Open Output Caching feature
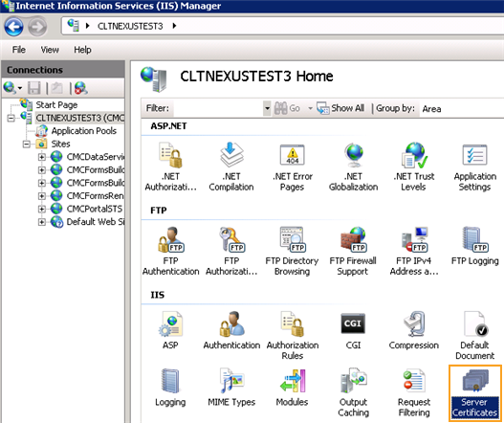This screenshot has height=423, width=504. click(353, 392)
